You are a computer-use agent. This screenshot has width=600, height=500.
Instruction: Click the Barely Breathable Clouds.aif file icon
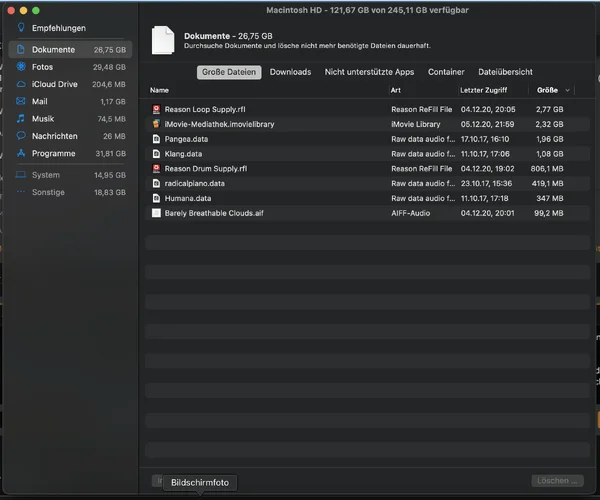pos(156,213)
